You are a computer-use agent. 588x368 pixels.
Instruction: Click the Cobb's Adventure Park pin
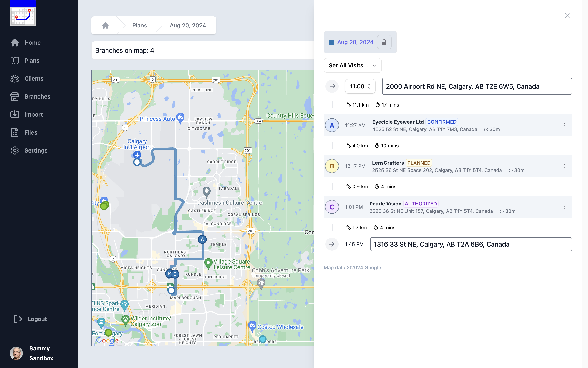261,284
